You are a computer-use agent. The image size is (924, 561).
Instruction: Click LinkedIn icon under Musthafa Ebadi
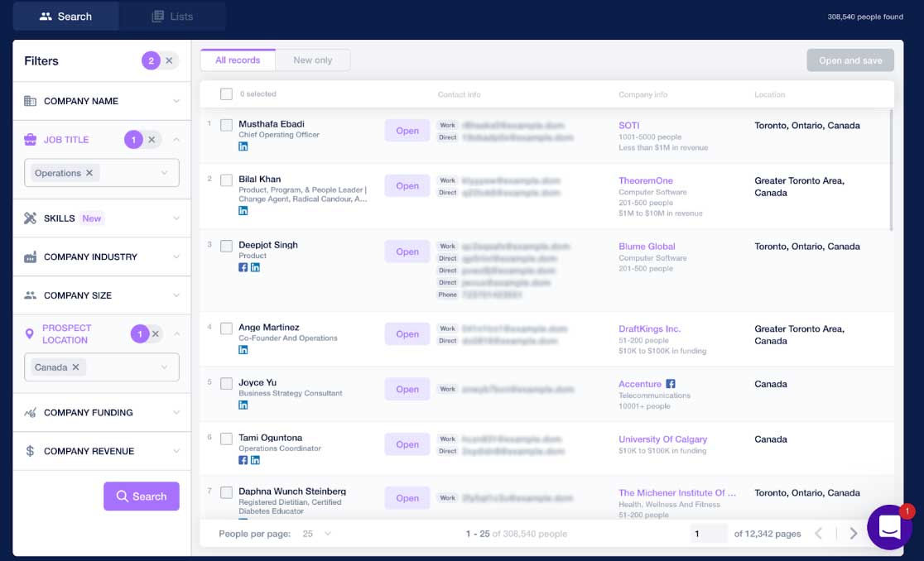(243, 146)
